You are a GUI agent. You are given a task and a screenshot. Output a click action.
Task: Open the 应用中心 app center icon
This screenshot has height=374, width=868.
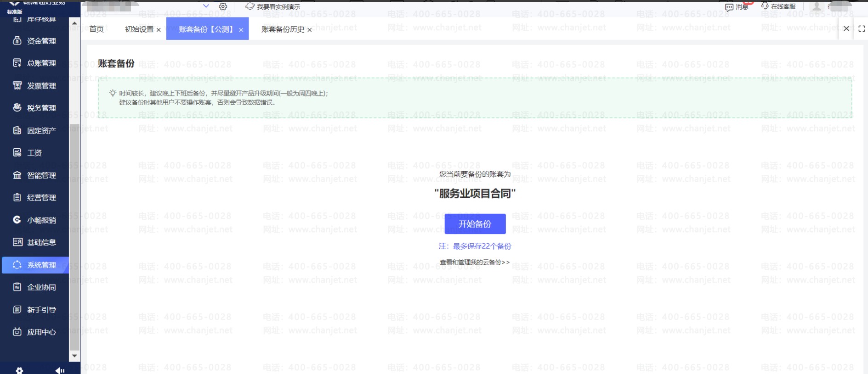17,332
